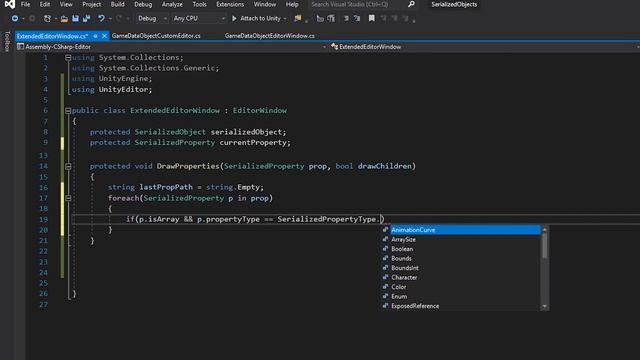Click the IntelliSense list scroll up arrow
The image size is (640, 360).
tap(544, 229)
